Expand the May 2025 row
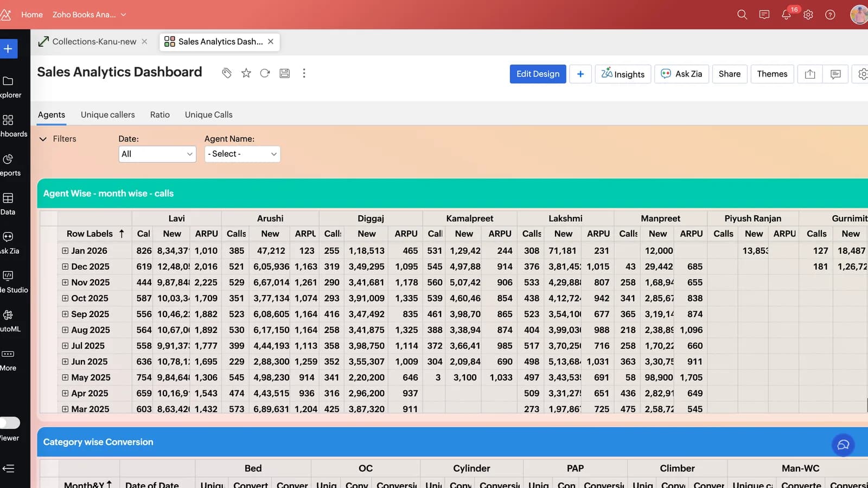The image size is (868, 488). [x=65, y=377]
